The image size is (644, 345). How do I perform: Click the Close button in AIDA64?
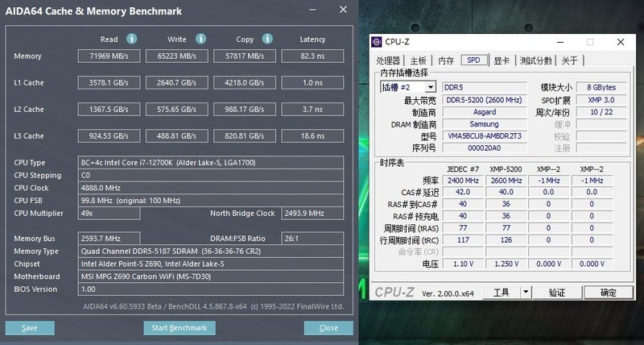[x=328, y=328]
